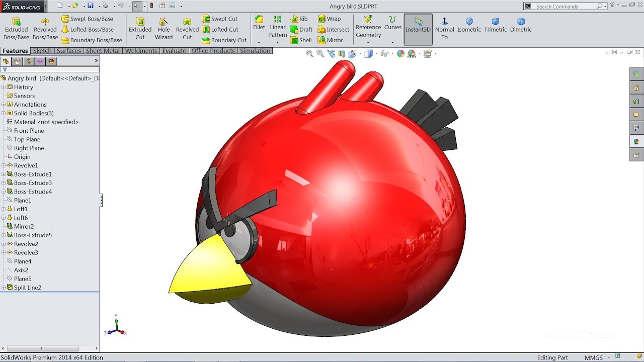Click the Office Products tab
The image size is (644, 362).
213,51
